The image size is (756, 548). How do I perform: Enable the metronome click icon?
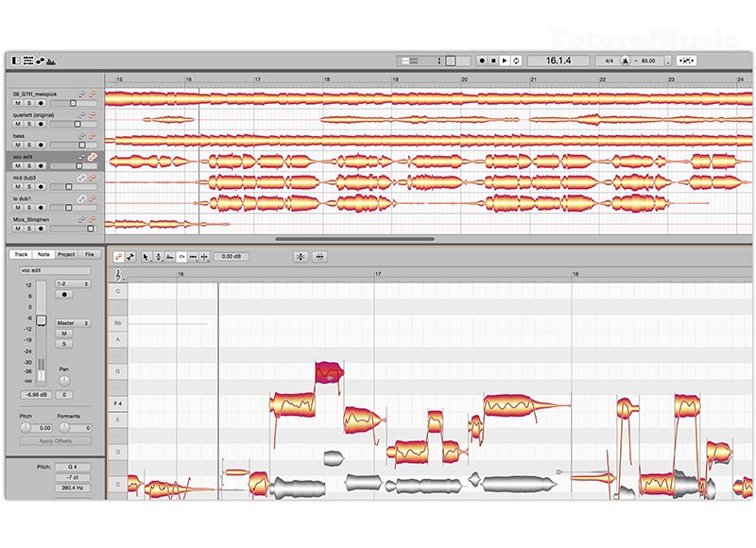click(x=626, y=60)
